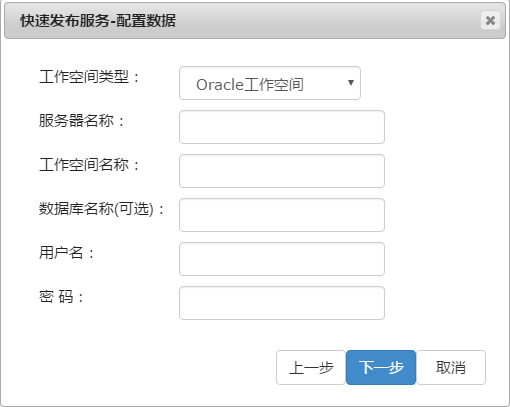This screenshot has height=407, width=510.
Task: Click the Oracle工作空间 selected value text
Action: [x=250, y=84]
